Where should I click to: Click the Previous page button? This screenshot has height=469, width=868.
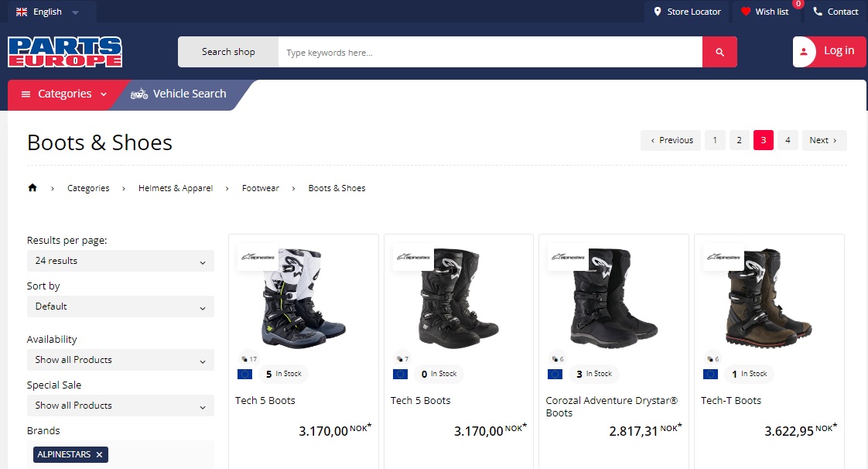(671, 140)
